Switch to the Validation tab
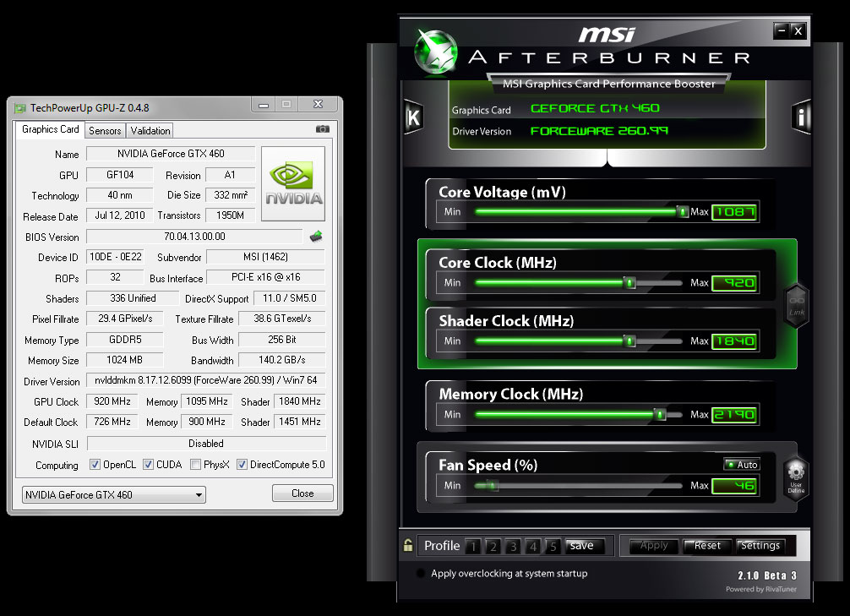This screenshot has height=616, width=850. [x=150, y=131]
